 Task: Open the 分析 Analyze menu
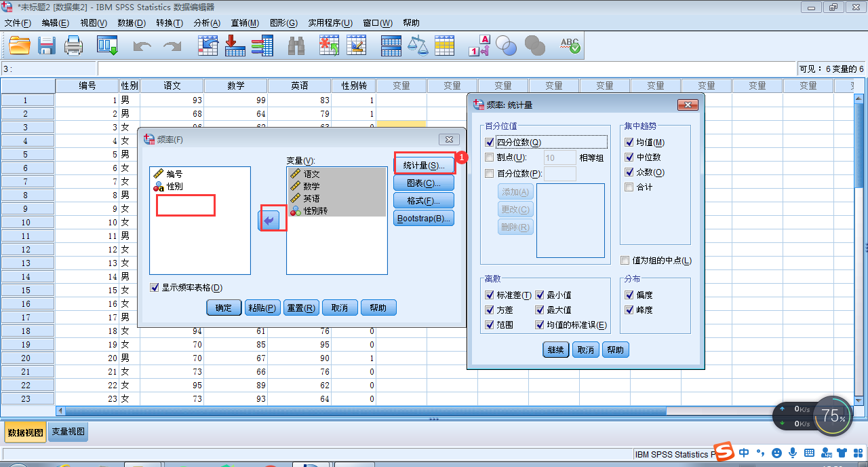click(x=207, y=23)
